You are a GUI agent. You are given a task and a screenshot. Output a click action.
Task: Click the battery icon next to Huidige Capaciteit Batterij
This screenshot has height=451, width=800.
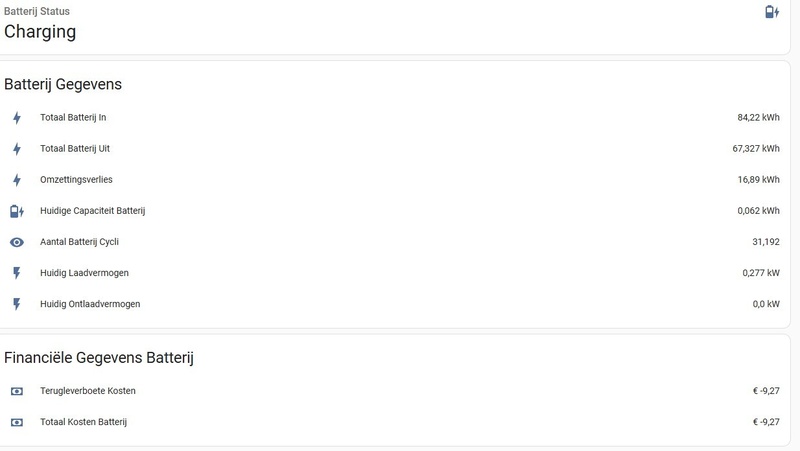coord(17,211)
